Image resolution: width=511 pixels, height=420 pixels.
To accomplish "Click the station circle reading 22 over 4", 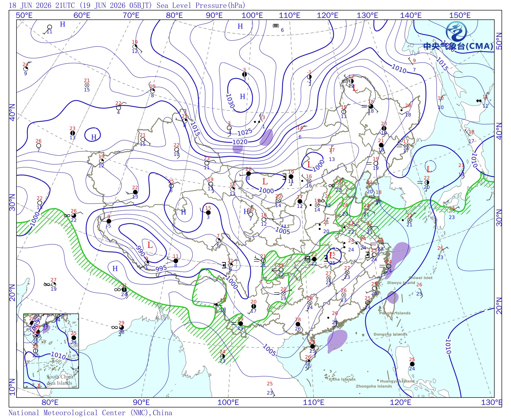I will point(118,108).
